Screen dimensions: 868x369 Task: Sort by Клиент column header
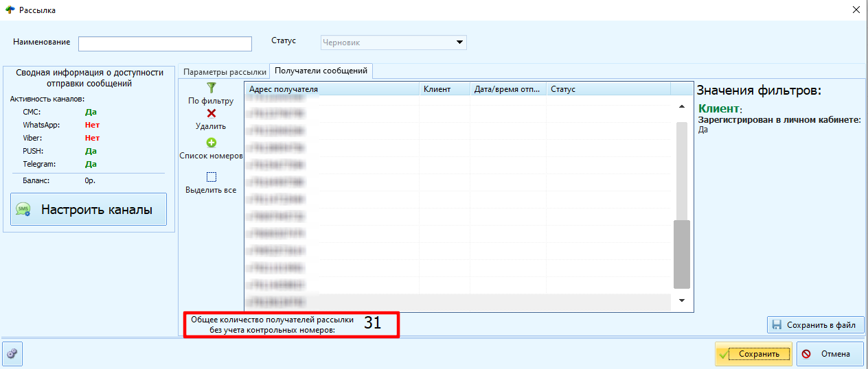coord(444,89)
